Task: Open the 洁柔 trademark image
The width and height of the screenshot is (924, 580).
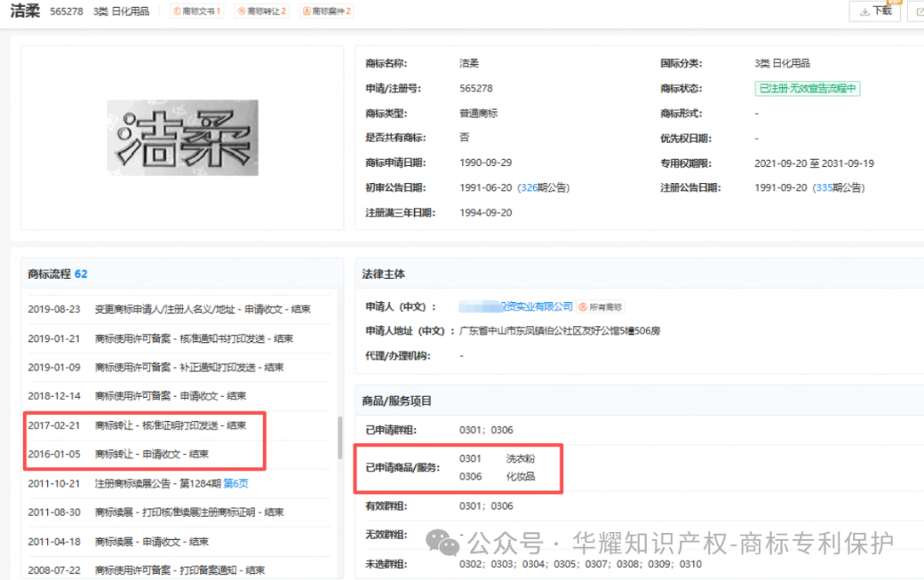Action: tap(183, 138)
